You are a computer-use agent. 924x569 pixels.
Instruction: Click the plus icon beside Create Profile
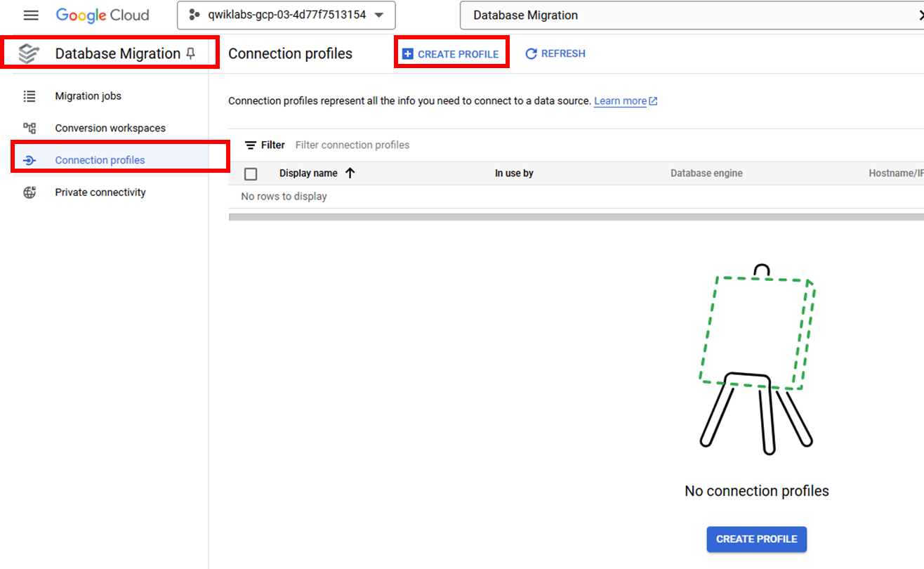coord(408,54)
